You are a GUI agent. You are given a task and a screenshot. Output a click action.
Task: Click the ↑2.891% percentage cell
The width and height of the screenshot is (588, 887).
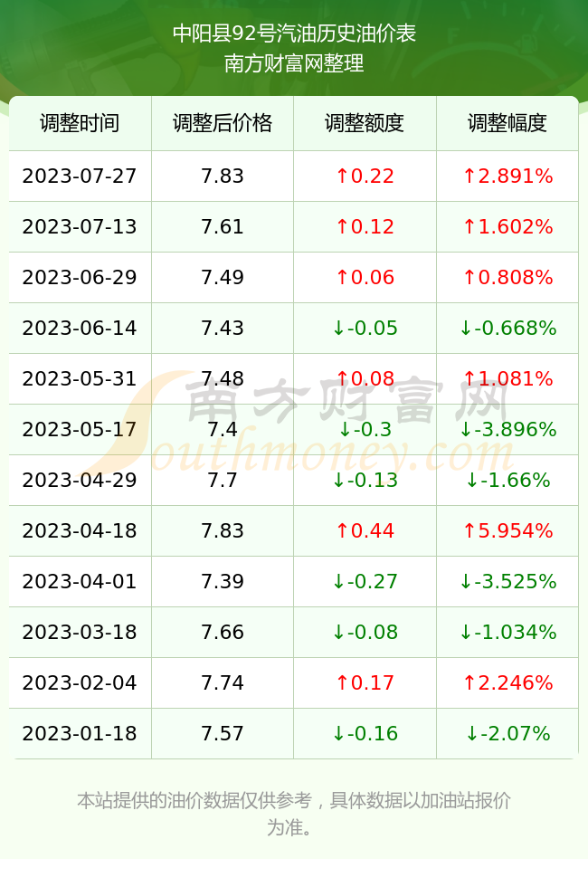point(507,176)
